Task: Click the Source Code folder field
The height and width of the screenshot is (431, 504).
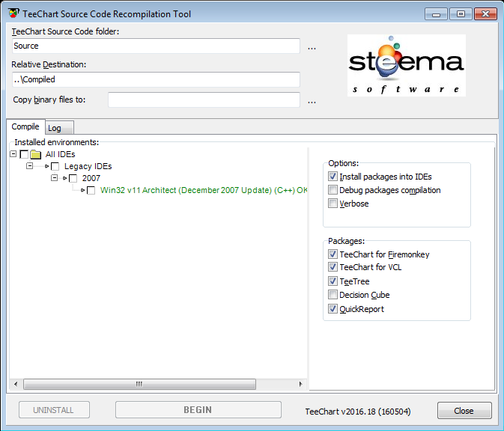Action: (156, 46)
